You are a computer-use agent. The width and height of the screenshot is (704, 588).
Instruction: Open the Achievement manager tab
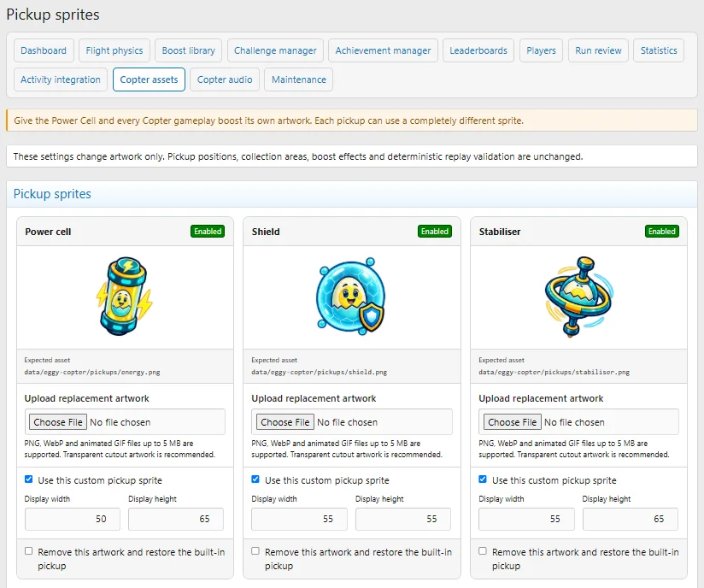click(x=383, y=50)
